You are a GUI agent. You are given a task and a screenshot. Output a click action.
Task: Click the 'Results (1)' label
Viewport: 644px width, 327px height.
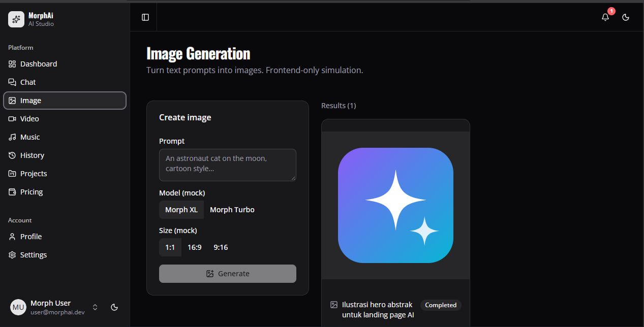coord(339,106)
